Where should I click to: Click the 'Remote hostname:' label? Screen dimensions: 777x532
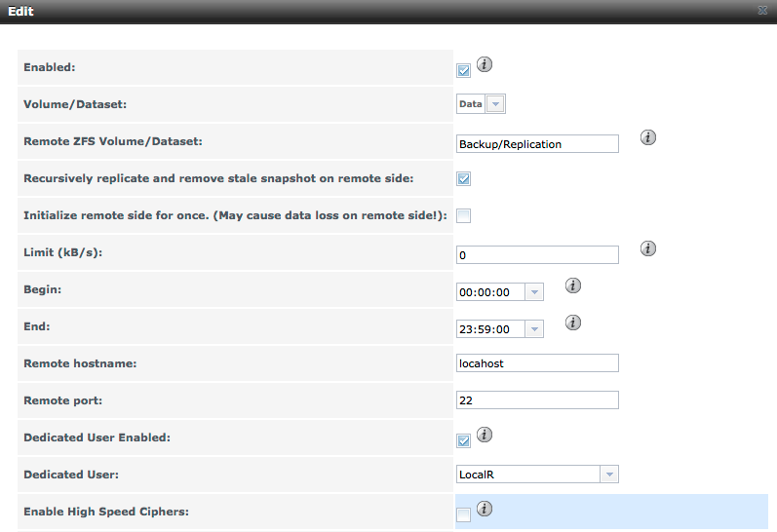[x=80, y=363]
